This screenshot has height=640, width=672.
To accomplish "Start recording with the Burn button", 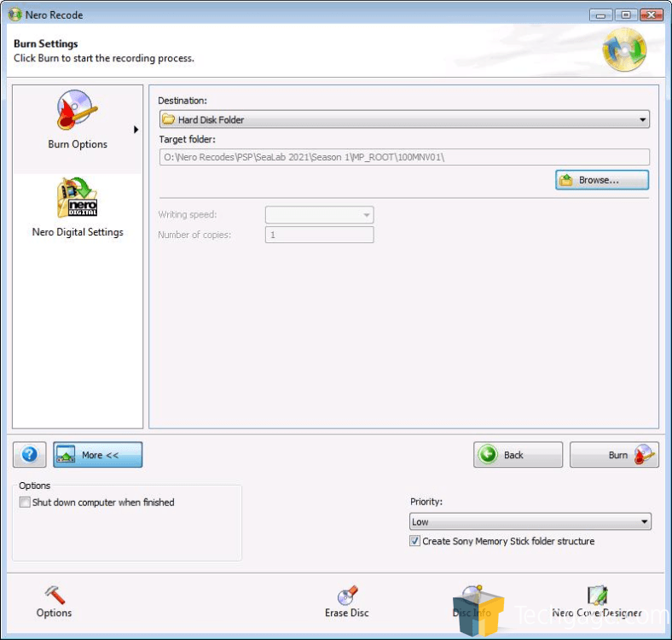I will [614, 455].
